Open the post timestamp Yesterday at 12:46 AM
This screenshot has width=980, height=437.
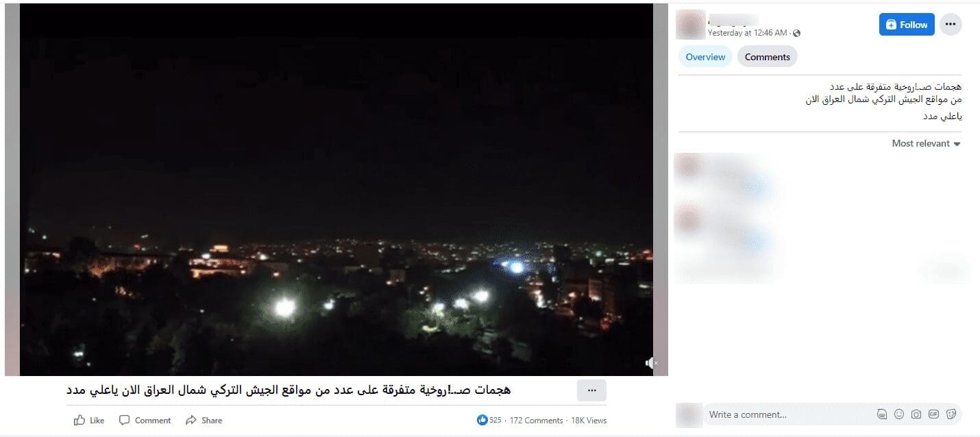pos(747,33)
